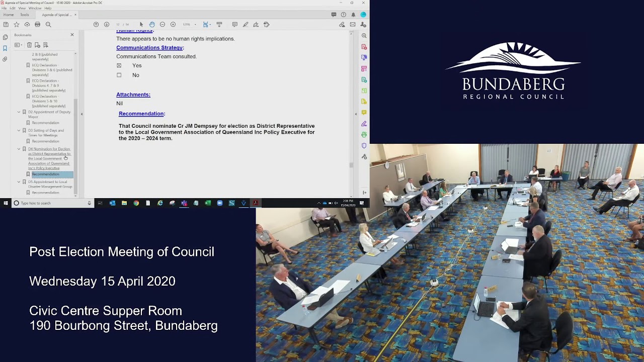Screen dimensions: 644x362
Task: Collapse the D5 Appointment to Local Disaster bookmark
Action: (19, 182)
